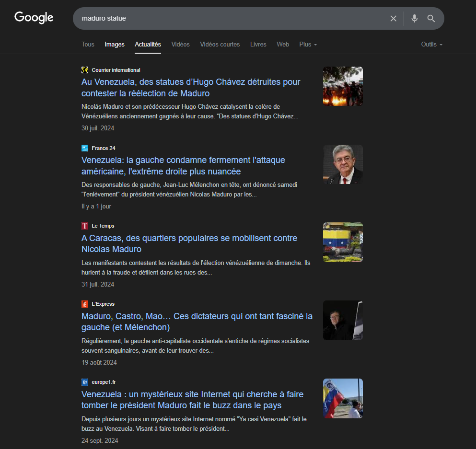
Task: Start voice search with microphone icon
Action: [414, 19]
